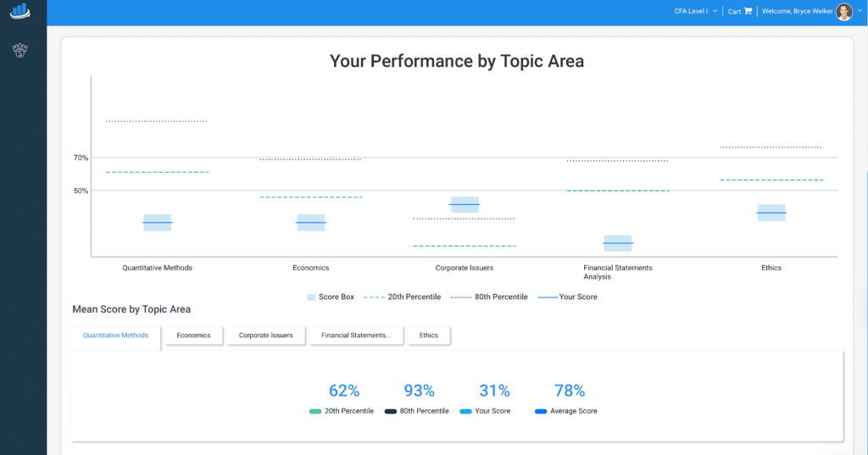Viewport: 868px width, 455px height.
Task: Toggle the 80th Percentile series in chart legend
Action: tap(489, 297)
